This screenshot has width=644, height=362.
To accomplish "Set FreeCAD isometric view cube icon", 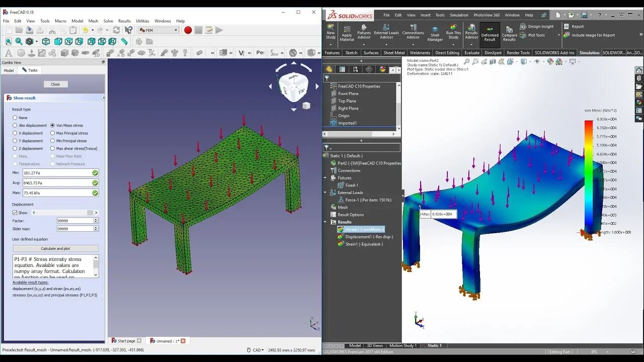I will point(46,41).
